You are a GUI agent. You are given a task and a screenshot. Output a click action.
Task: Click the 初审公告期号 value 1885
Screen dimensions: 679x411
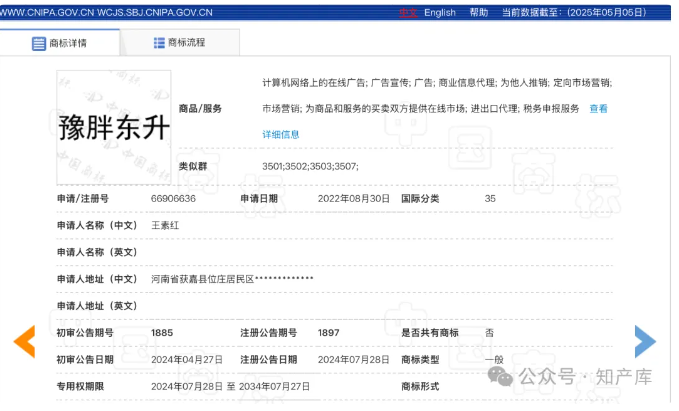[x=162, y=332]
